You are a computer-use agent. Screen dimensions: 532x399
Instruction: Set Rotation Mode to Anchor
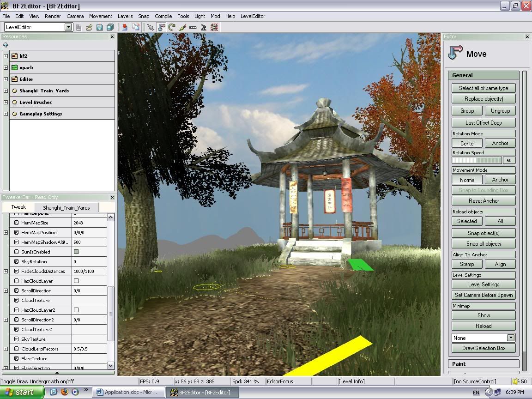tap(500, 143)
